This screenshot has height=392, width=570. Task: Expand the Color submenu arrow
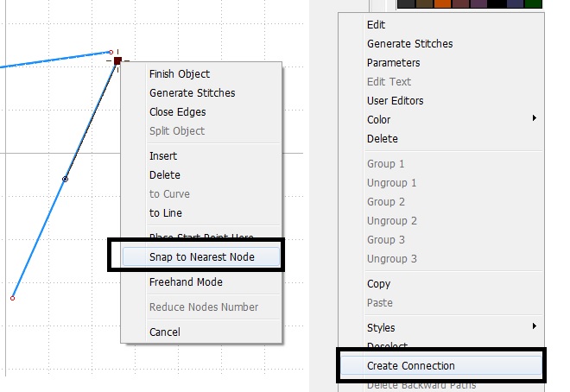pyautogui.click(x=535, y=118)
